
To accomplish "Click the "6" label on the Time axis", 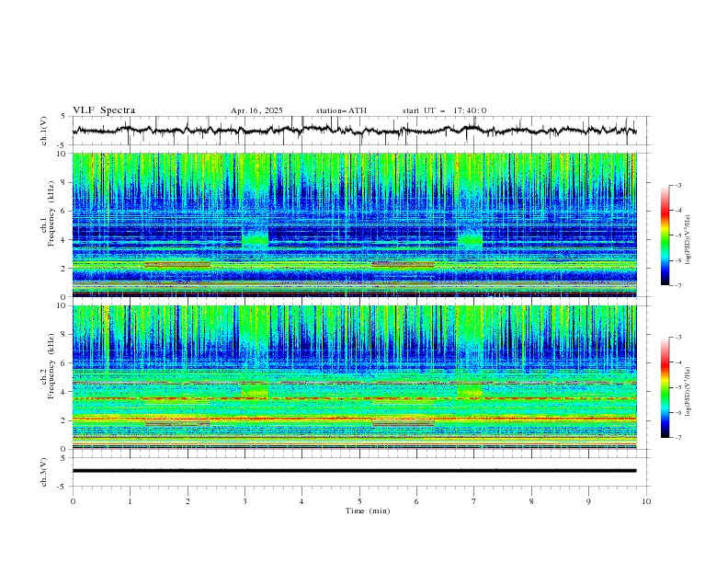I will pyautogui.click(x=416, y=501).
